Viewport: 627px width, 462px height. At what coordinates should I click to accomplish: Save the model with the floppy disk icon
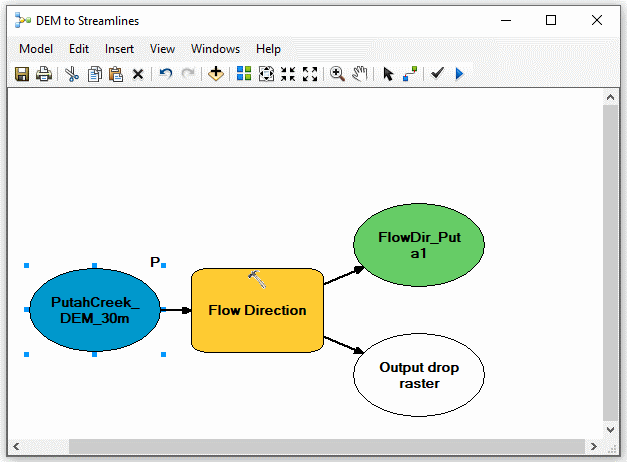[x=22, y=74]
